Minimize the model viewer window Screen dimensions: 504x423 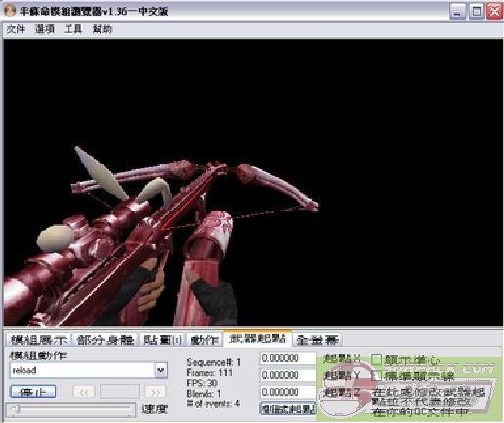tap(457, 11)
